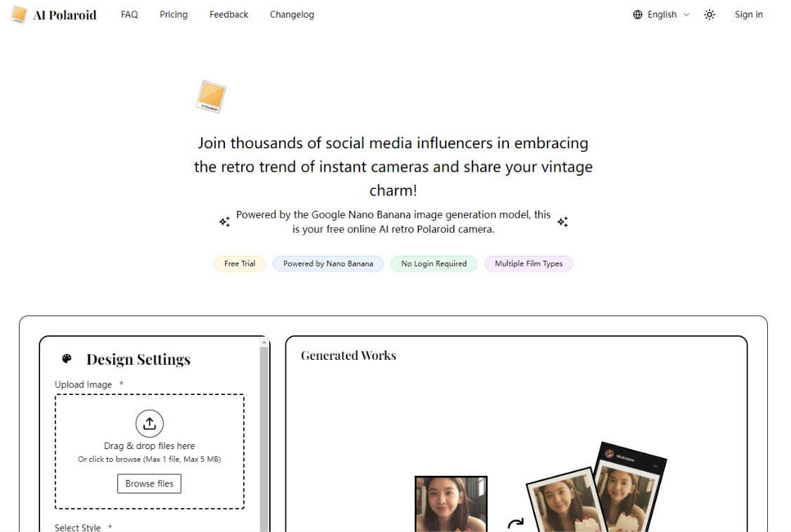Click the Polaroid film icon above the headline
The width and height of the screenshot is (791, 532).
click(210, 96)
